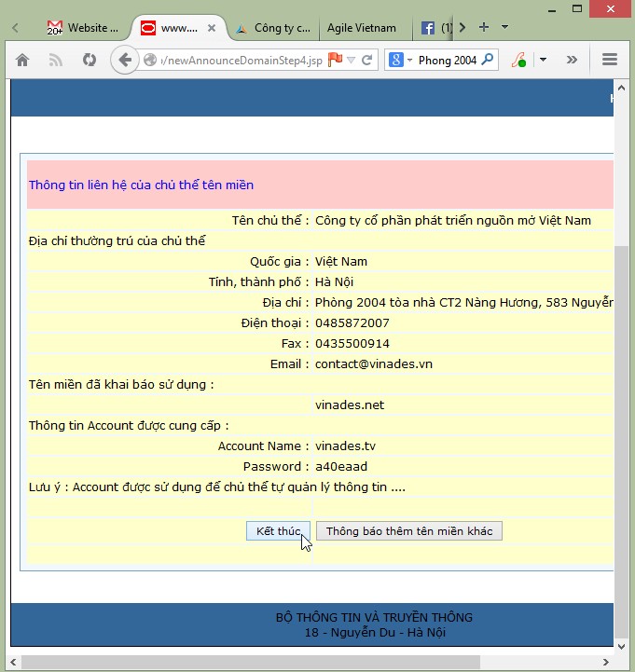Open the add-on dropdown arrow in toolbar
The width and height of the screenshot is (635, 672).
[x=543, y=60]
